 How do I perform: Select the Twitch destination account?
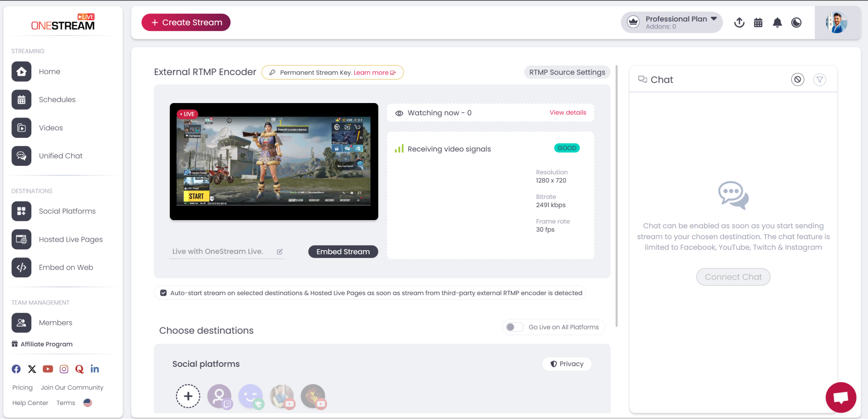pyautogui.click(x=220, y=396)
